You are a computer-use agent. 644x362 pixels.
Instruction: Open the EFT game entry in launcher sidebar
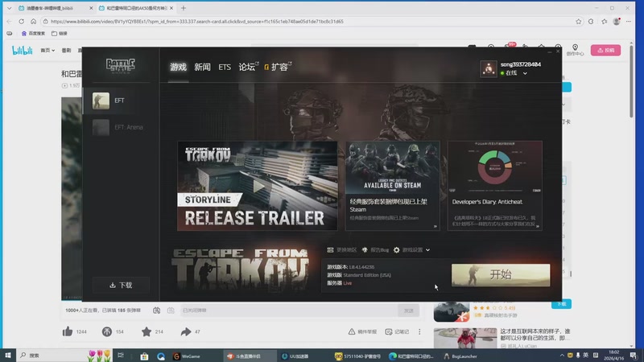(121, 101)
